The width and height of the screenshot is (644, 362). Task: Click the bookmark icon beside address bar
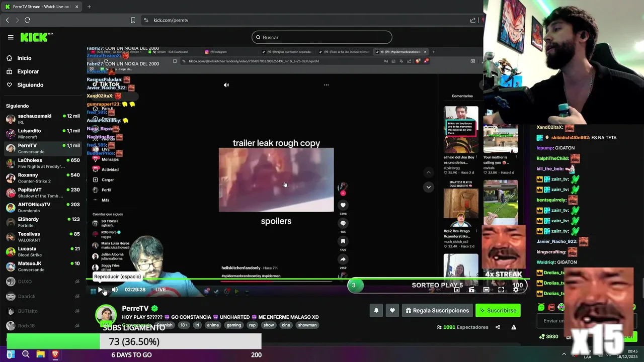[133, 20]
